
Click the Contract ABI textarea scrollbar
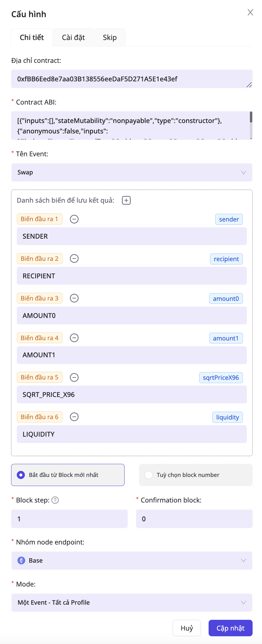pyautogui.click(x=251, y=117)
